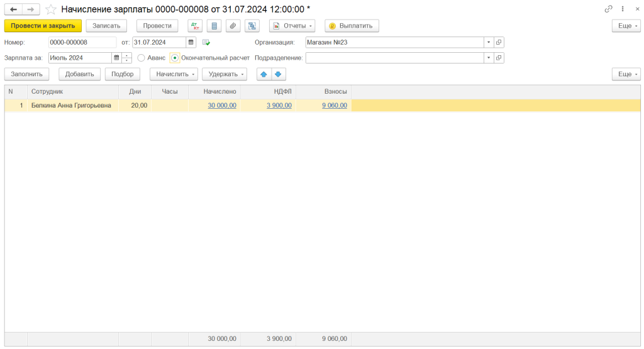The height and width of the screenshot is (349, 644).
Task: Move row up with blue arrow
Action: 264,74
